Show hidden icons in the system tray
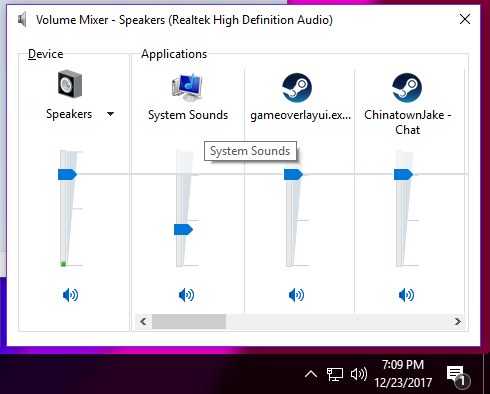The width and height of the screenshot is (490, 394). point(311,374)
